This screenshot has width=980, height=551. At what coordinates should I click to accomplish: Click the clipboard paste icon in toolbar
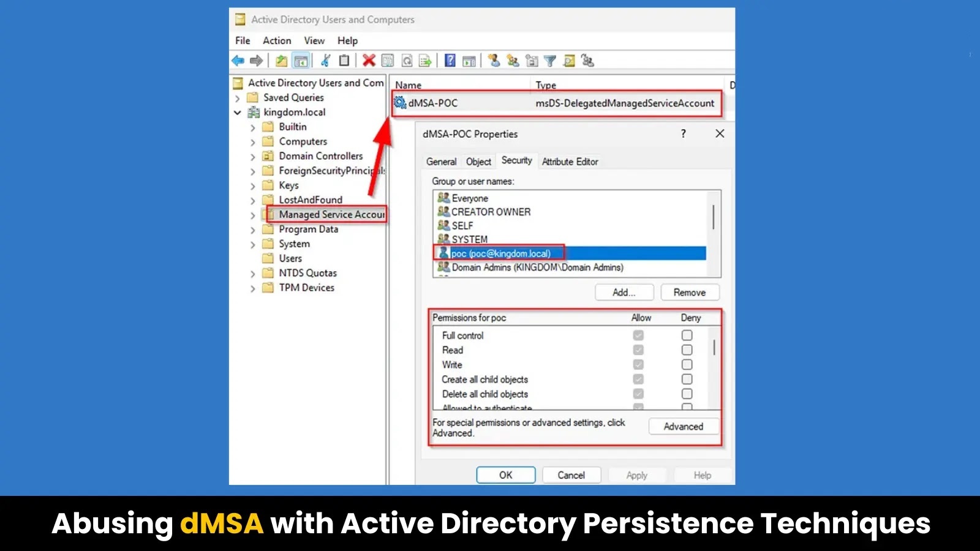pyautogui.click(x=344, y=60)
